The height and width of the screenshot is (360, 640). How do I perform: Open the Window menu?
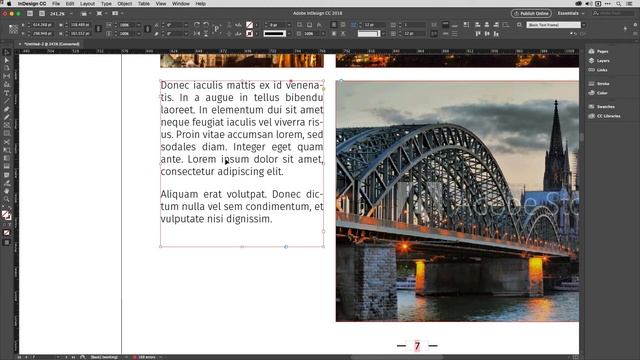point(181,3)
